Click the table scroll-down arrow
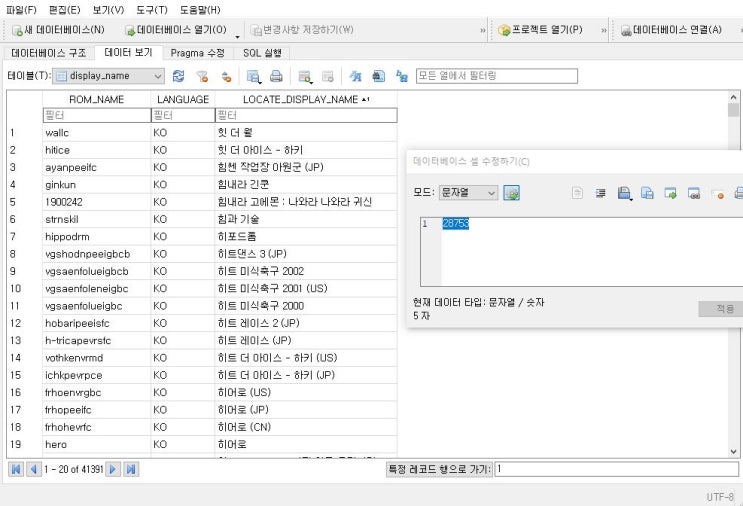 734,452
